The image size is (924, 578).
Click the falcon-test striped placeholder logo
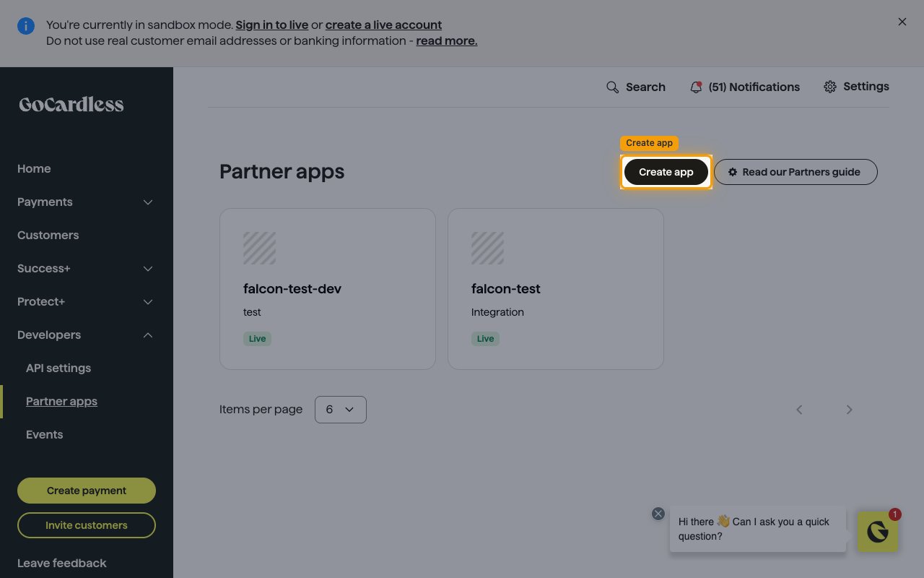click(x=487, y=248)
